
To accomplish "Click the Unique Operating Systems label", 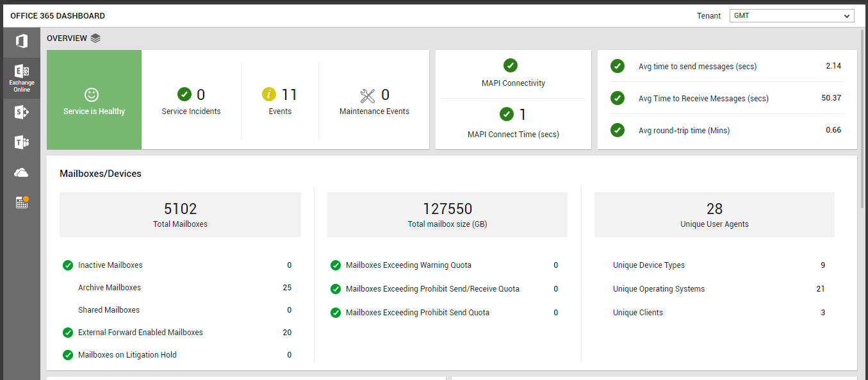I will (x=659, y=289).
